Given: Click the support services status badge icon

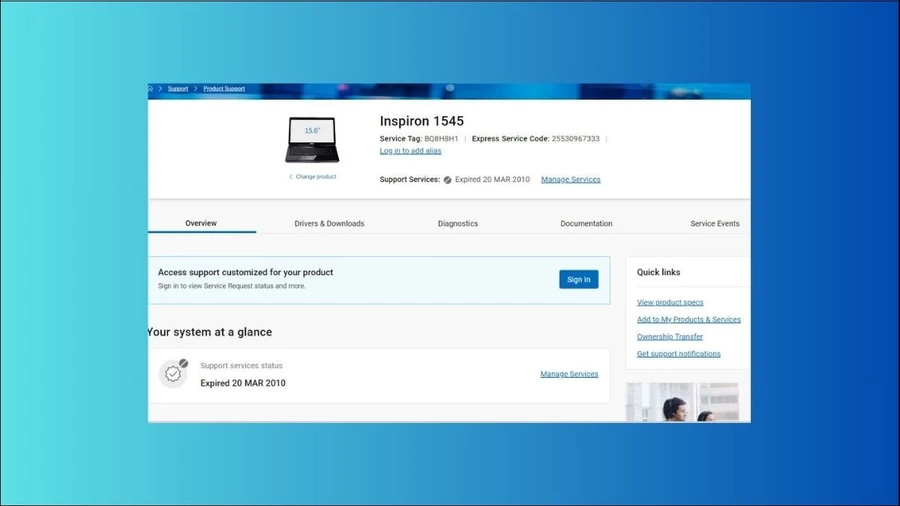Looking at the screenshot, I should [173, 373].
